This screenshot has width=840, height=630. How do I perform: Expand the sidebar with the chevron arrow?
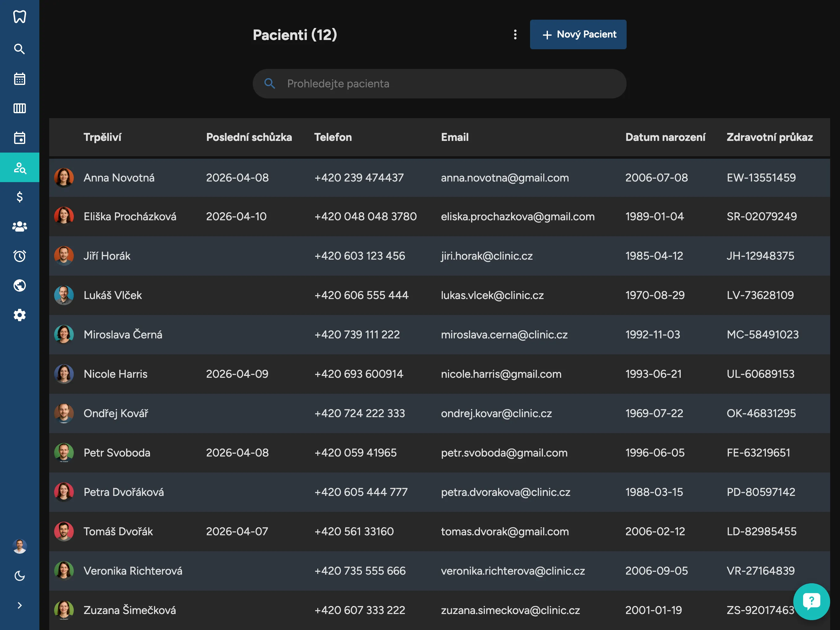click(19, 605)
